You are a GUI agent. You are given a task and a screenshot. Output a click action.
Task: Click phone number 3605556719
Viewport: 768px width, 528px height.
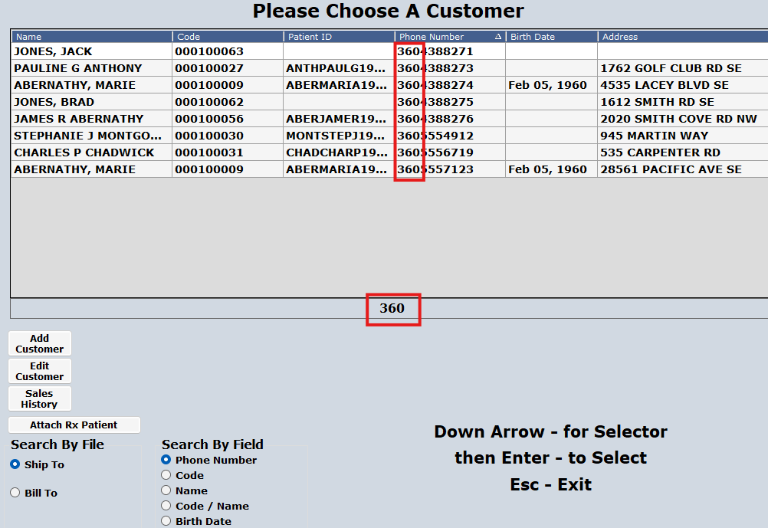click(435, 152)
